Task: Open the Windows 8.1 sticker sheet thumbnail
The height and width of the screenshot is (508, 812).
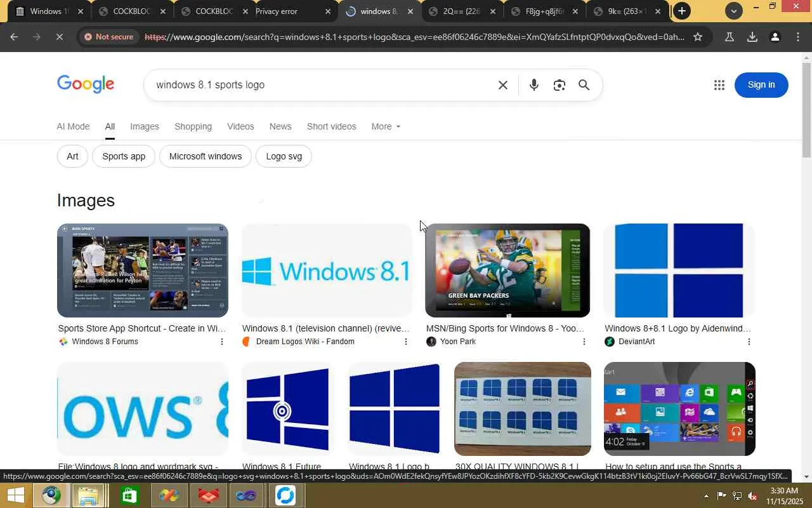Action: pos(523,409)
